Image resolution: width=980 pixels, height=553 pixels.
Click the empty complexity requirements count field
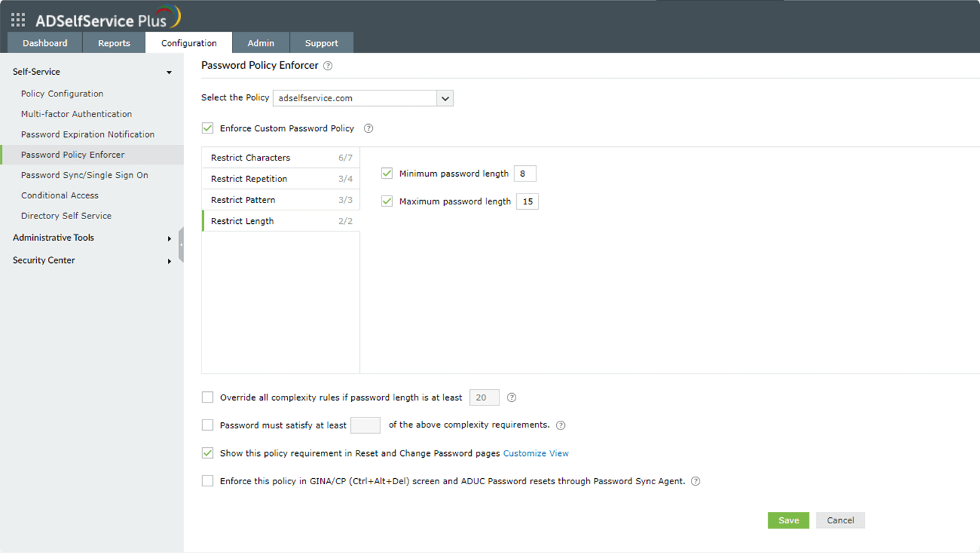click(365, 425)
